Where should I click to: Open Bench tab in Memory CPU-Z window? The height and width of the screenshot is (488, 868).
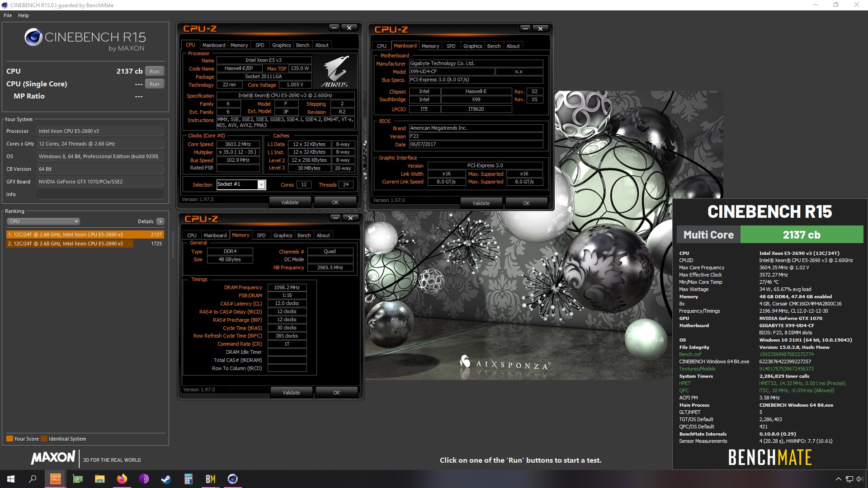tap(304, 235)
